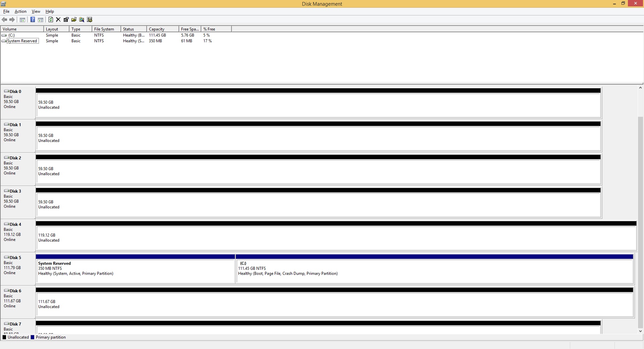The width and height of the screenshot is (644, 349).
Task: Click the scroll down arrow in disk pane
Action: tap(640, 331)
